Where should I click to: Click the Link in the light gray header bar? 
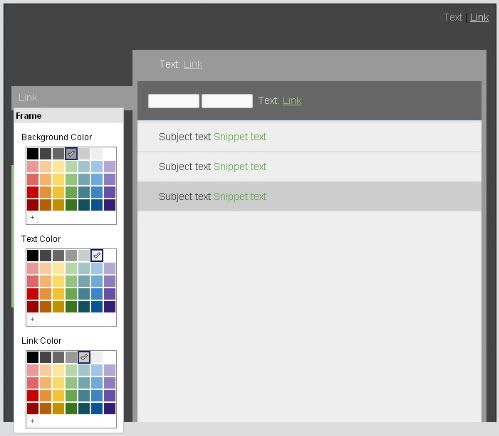click(x=192, y=64)
